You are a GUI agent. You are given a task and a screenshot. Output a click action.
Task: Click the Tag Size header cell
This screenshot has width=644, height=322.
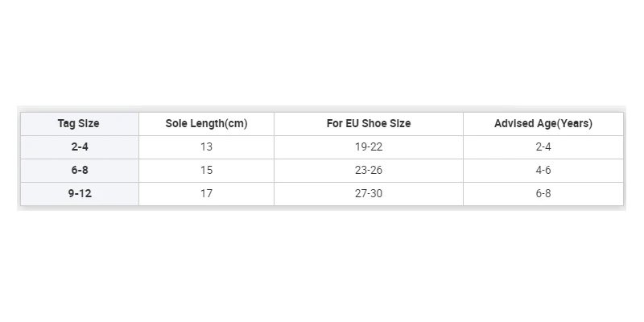(x=78, y=123)
